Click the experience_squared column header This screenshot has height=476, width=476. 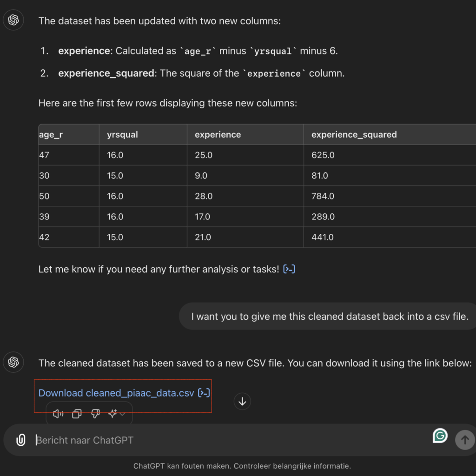[355, 134]
